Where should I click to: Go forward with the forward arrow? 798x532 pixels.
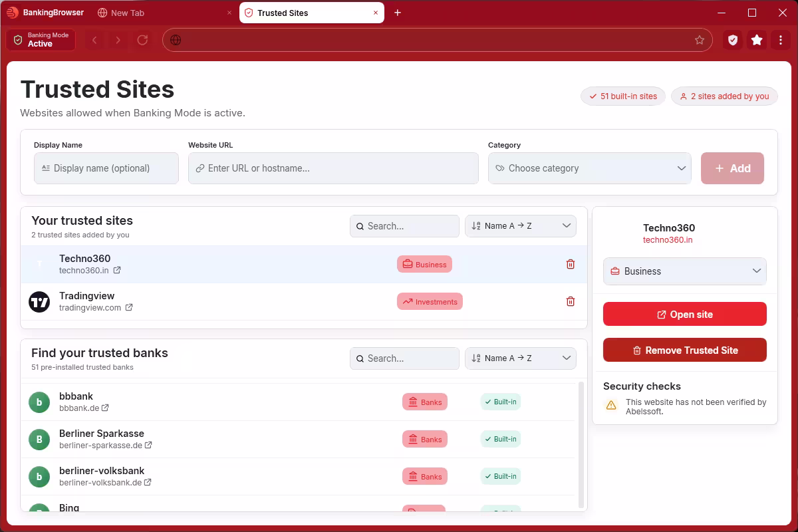(118, 40)
